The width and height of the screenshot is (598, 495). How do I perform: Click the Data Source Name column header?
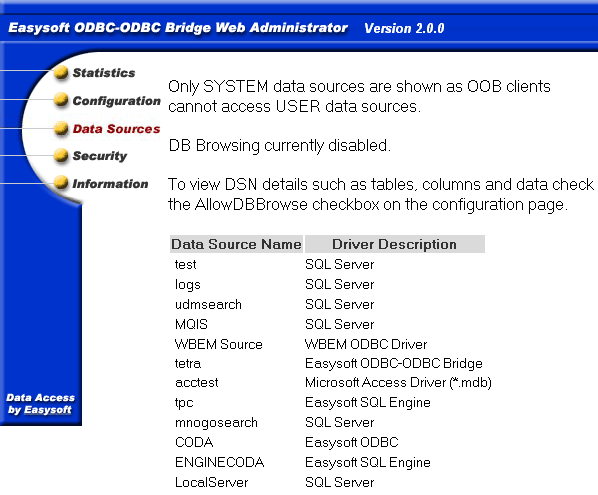[x=236, y=244]
